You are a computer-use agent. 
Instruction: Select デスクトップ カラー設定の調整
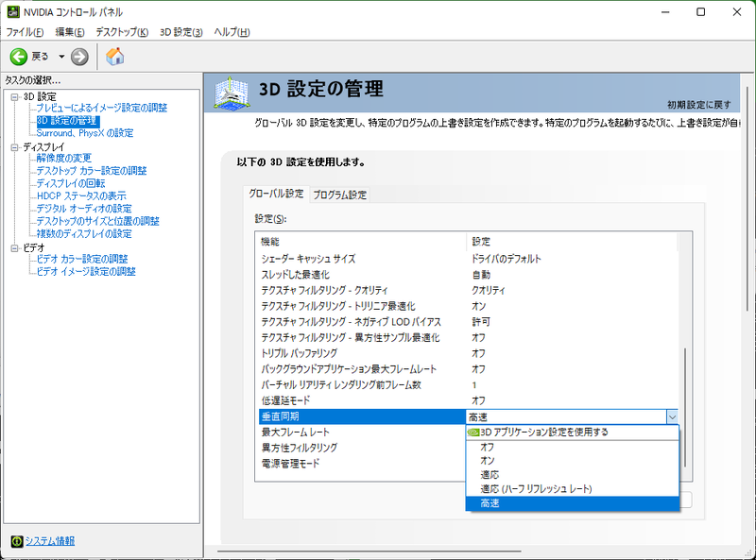[92, 171]
